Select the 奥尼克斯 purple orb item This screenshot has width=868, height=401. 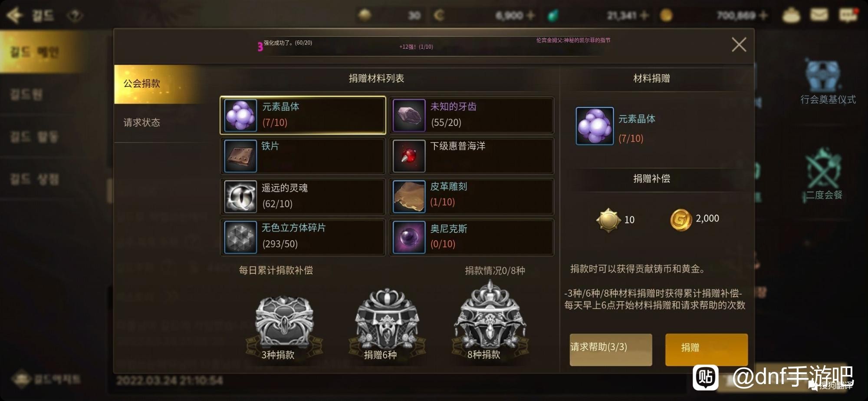(471, 237)
